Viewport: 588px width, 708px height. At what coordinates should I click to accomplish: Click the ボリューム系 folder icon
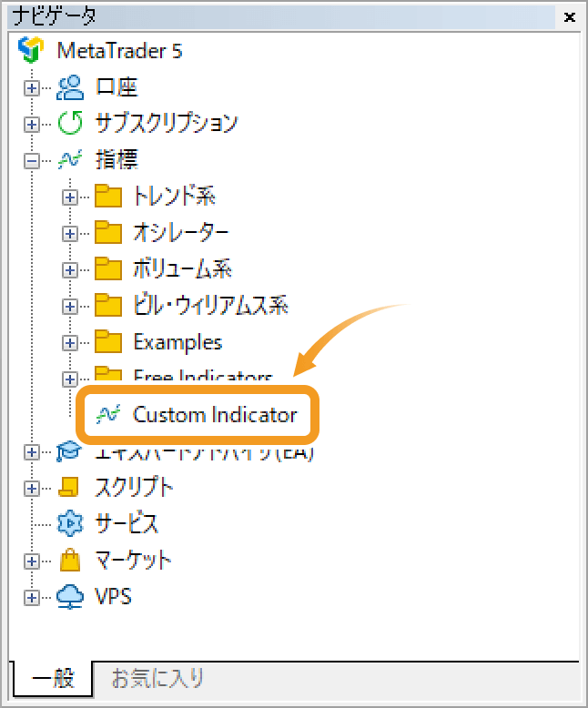click(x=108, y=268)
